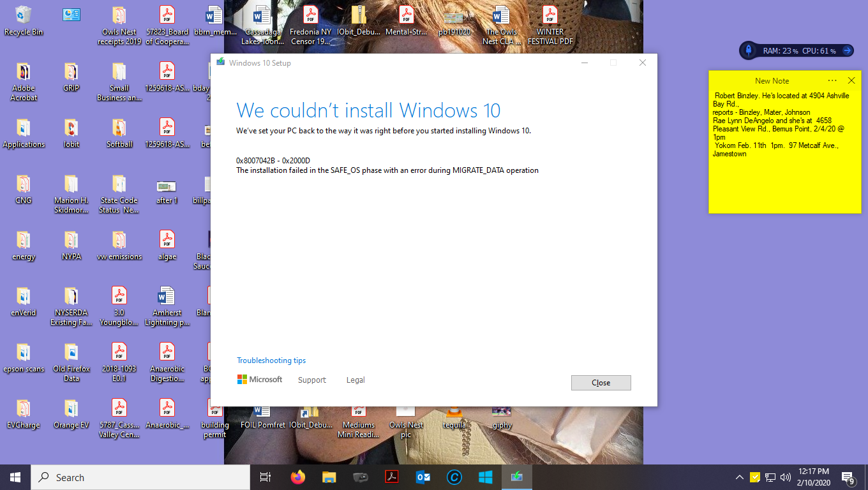Select the Adobe Acrobat desktop shortcut
This screenshot has height=490, width=868.
coord(24,82)
